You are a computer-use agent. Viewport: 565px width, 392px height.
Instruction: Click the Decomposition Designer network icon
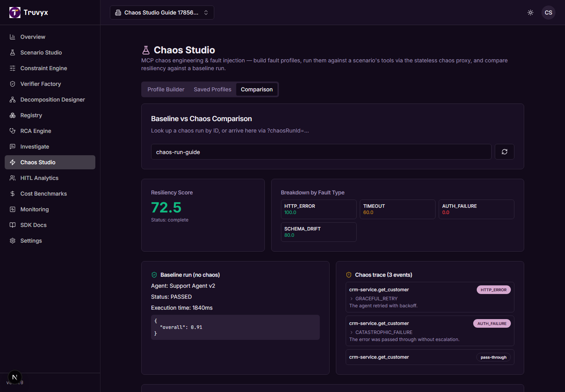point(13,100)
